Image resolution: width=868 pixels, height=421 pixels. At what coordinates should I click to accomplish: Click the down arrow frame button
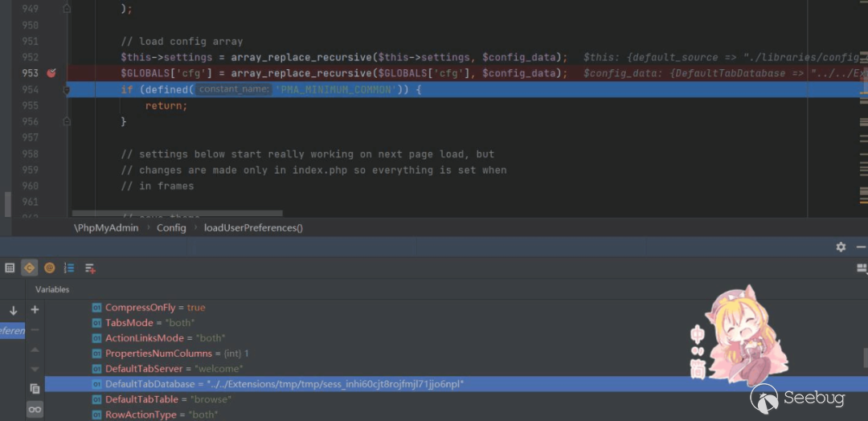click(14, 311)
